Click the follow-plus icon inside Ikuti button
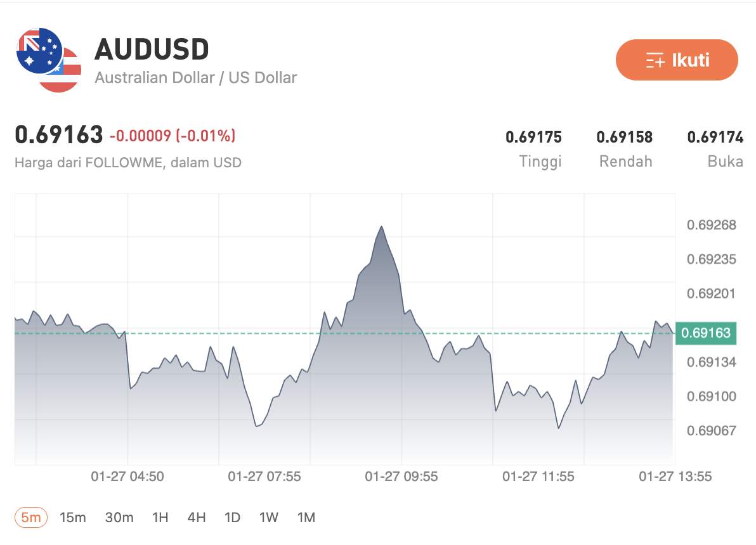Viewport: 756px width, 545px height. pos(654,60)
